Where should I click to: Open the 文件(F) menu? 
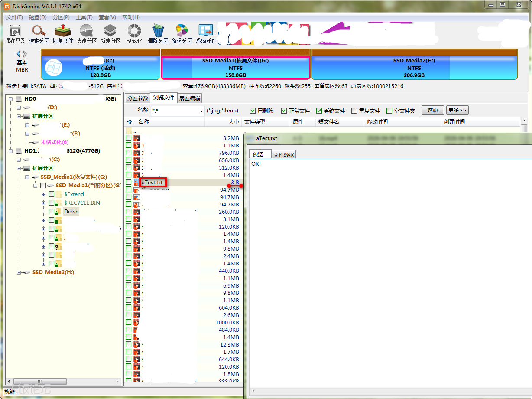(x=15, y=17)
